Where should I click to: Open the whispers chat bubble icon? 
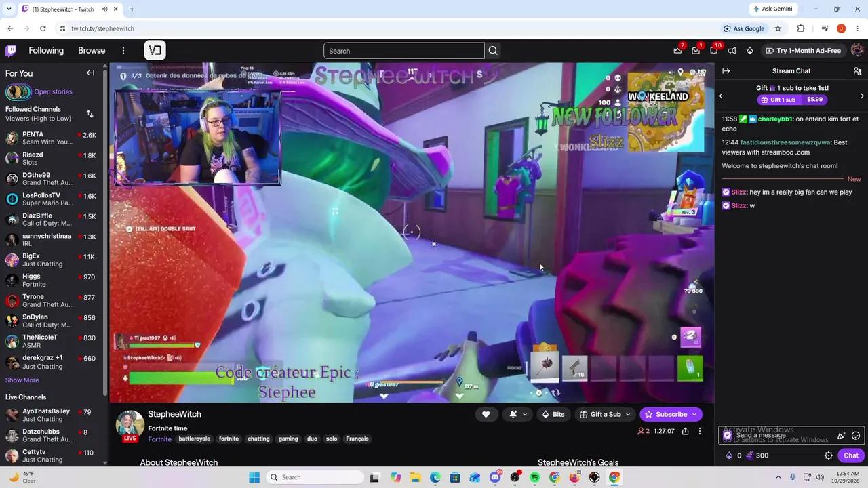click(x=714, y=51)
